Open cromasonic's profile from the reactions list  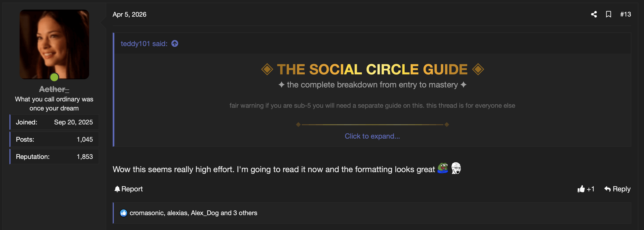click(147, 213)
